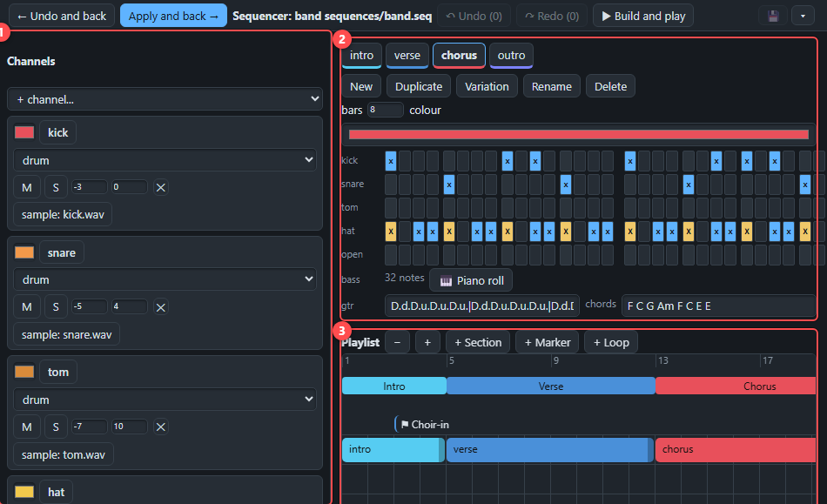This screenshot has width=827, height=504.
Task: Select the Verse section block
Action: (551, 386)
